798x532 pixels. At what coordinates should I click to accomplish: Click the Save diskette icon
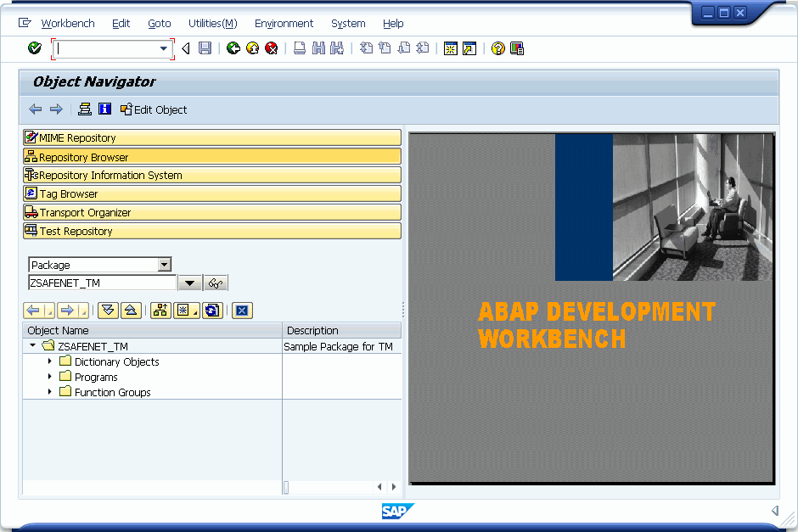(x=205, y=48)
